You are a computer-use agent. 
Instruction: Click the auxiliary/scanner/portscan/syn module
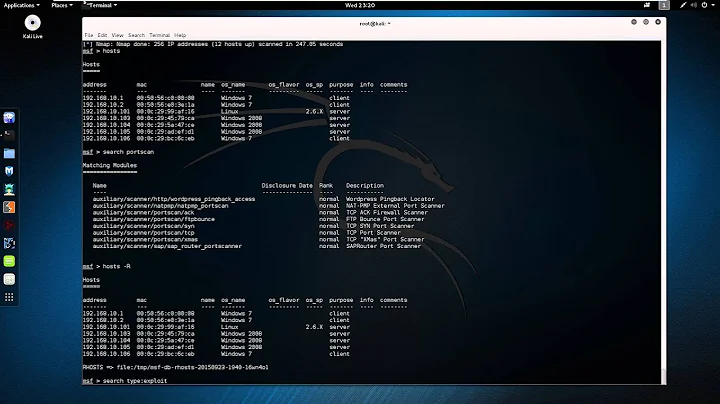[x=143, y=226]
